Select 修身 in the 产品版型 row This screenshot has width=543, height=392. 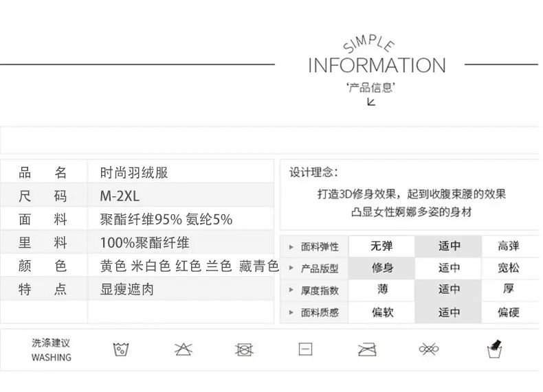[382, 268]
